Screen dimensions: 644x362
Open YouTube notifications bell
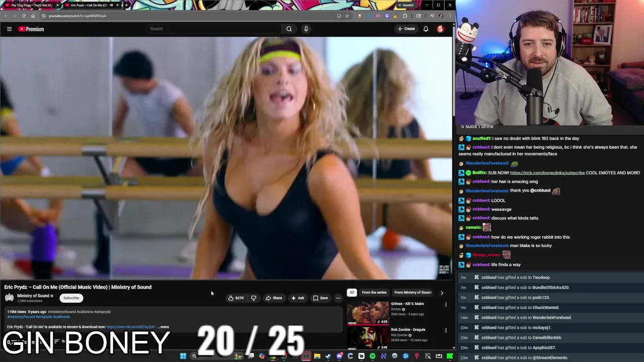(x=426, y=29)
